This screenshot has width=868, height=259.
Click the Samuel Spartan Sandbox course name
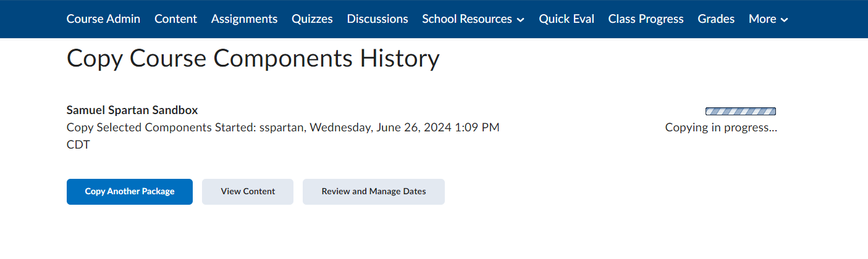(132, 110)
